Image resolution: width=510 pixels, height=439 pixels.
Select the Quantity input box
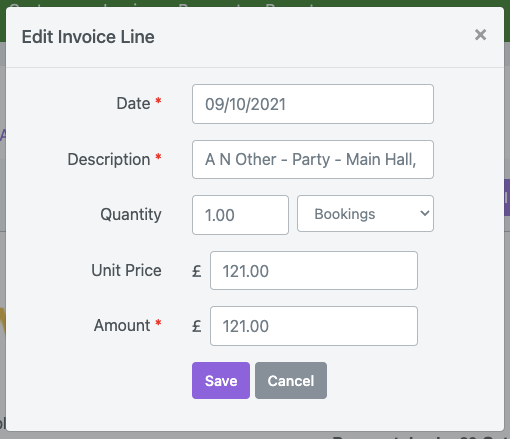tap(240, 215)
